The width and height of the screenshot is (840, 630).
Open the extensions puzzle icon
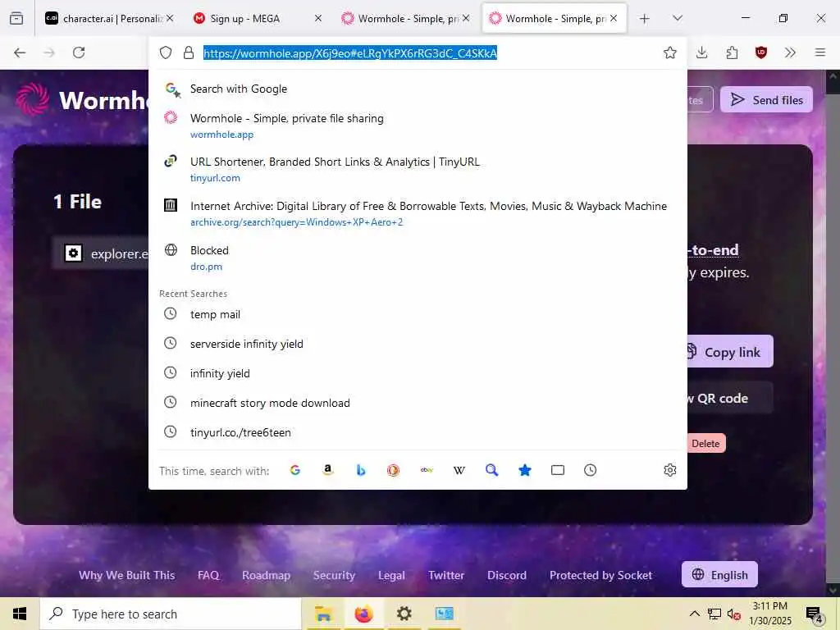click(732, 52)
